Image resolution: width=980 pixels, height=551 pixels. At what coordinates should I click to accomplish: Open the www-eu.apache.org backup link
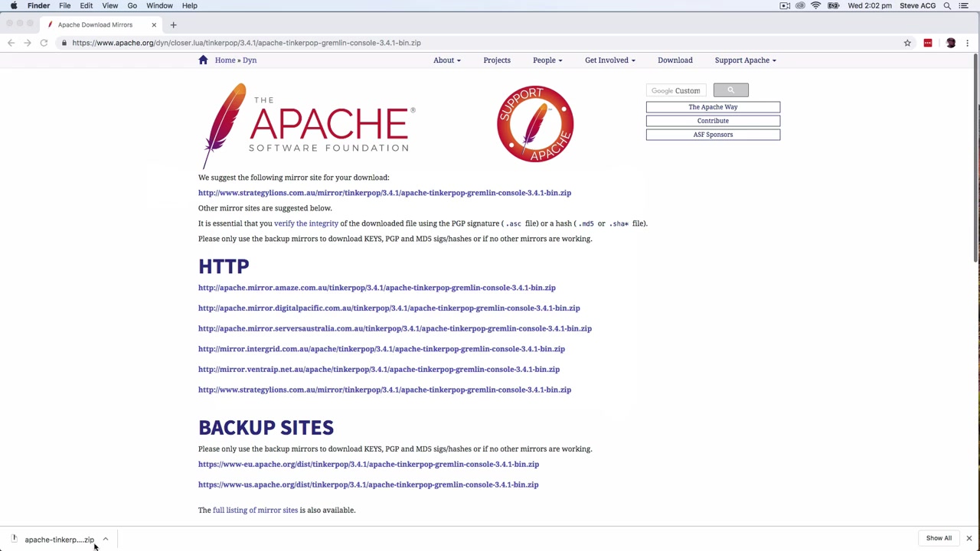[368, 465]
